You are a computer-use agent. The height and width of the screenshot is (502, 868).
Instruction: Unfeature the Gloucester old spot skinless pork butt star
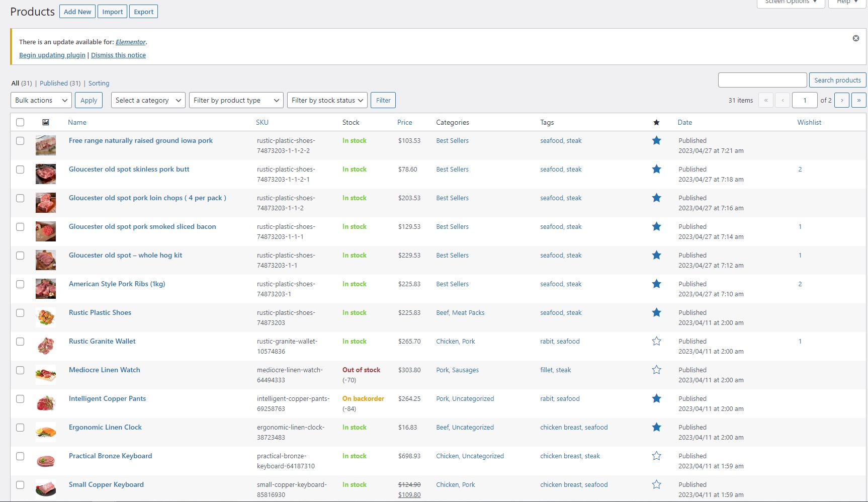[x=656, y=170]
